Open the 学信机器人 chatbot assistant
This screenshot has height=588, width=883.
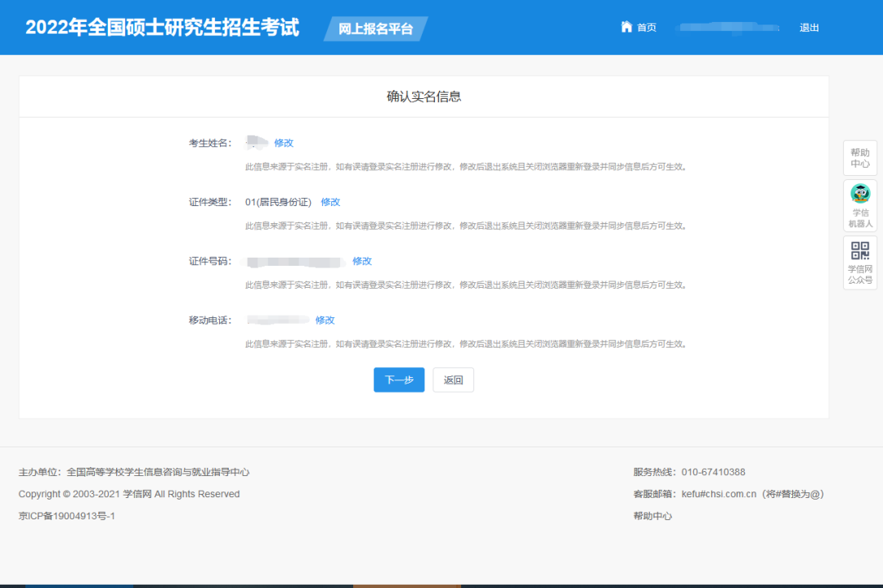click(x=859, y=204)
